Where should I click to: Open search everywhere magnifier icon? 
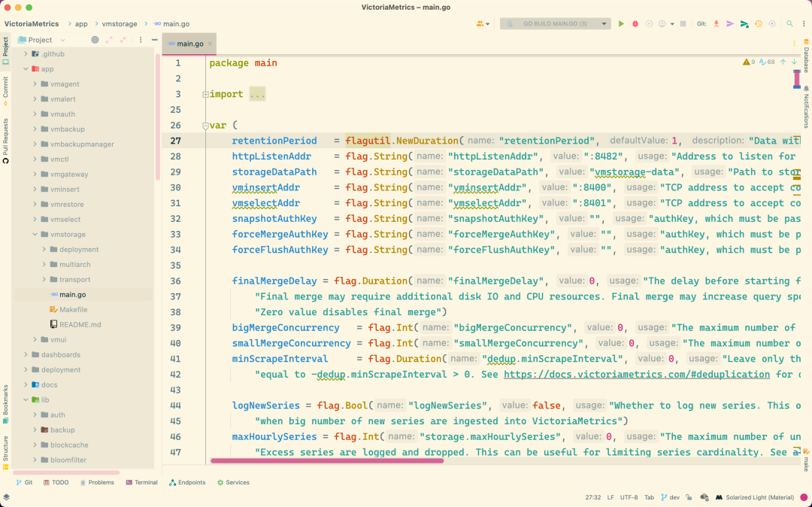[790, 24]
